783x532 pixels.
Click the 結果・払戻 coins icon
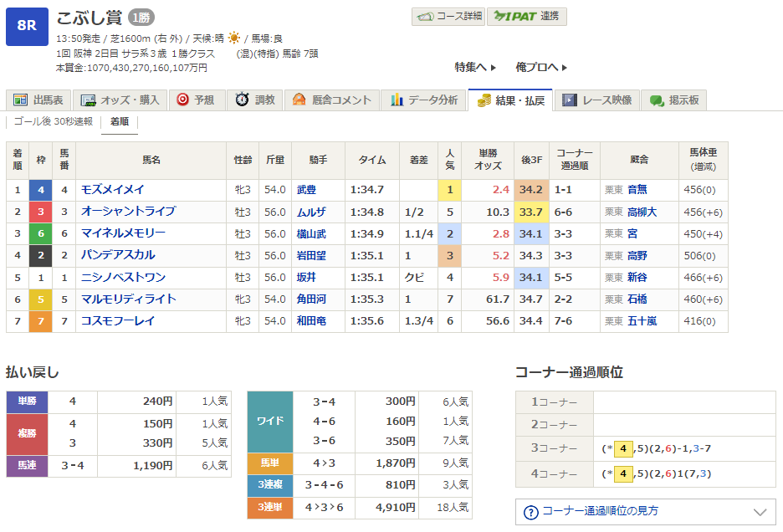(x=484, y=100)
